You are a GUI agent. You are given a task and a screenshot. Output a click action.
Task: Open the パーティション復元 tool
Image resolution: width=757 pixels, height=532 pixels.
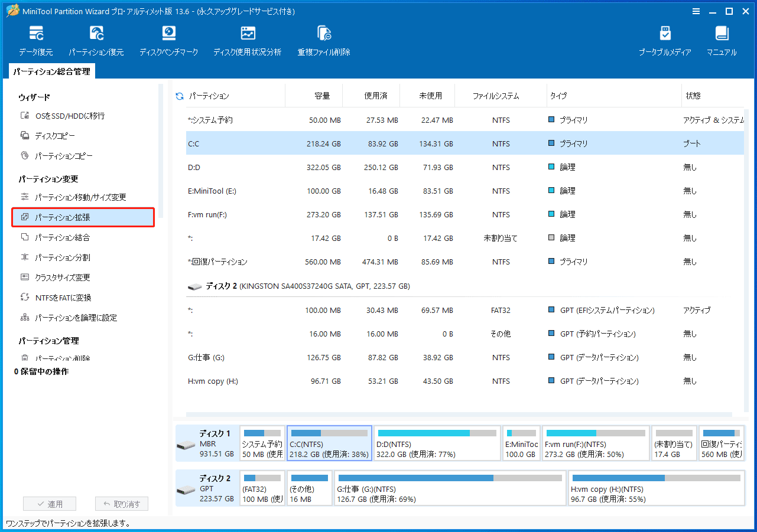[96, 41]
